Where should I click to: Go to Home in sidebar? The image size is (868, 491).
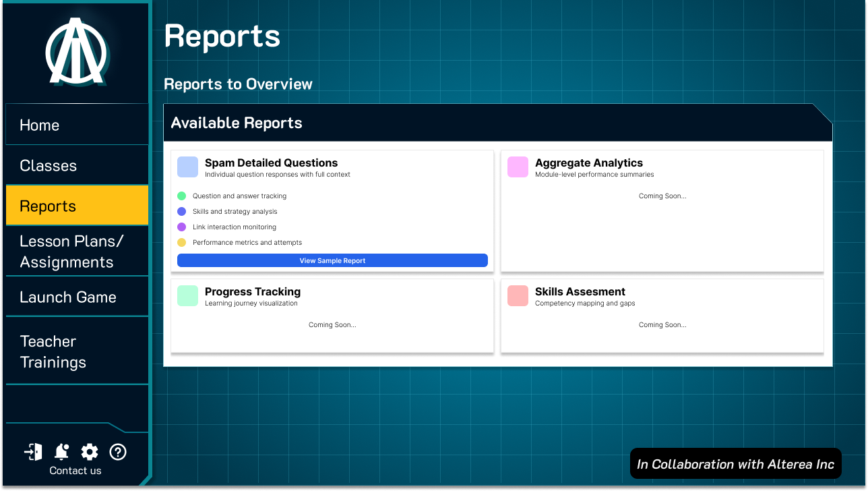pos(77,125)
